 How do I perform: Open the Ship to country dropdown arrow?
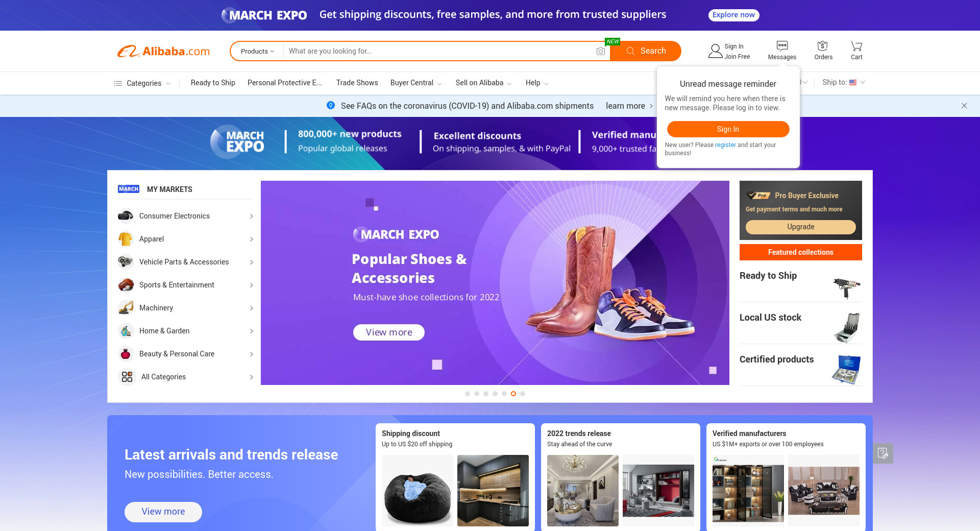pyautogui.click(x=863, y=82)
